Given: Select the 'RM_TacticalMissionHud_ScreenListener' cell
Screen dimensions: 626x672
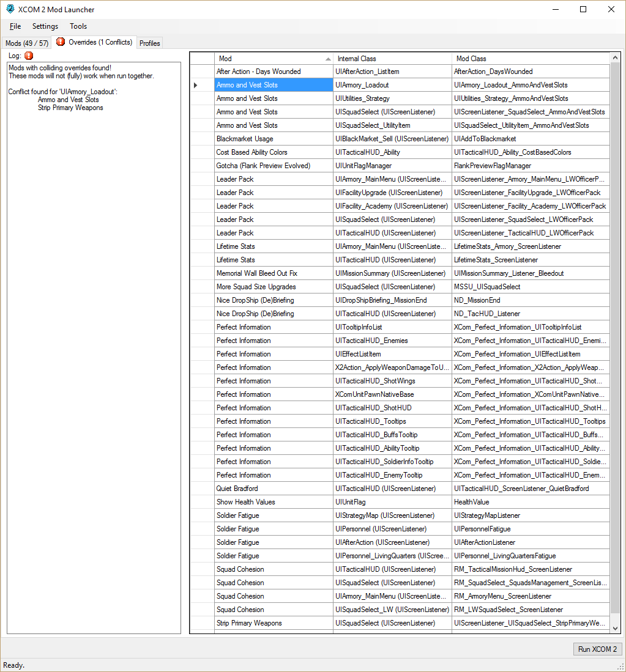Looking at the screenshot, I should tap(531, 569).
